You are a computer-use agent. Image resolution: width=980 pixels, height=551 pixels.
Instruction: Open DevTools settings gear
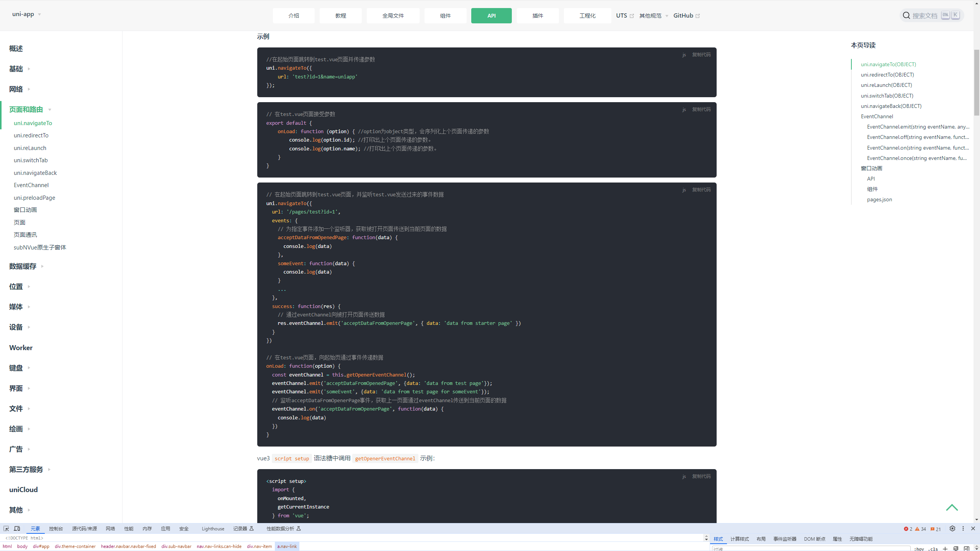952,528
